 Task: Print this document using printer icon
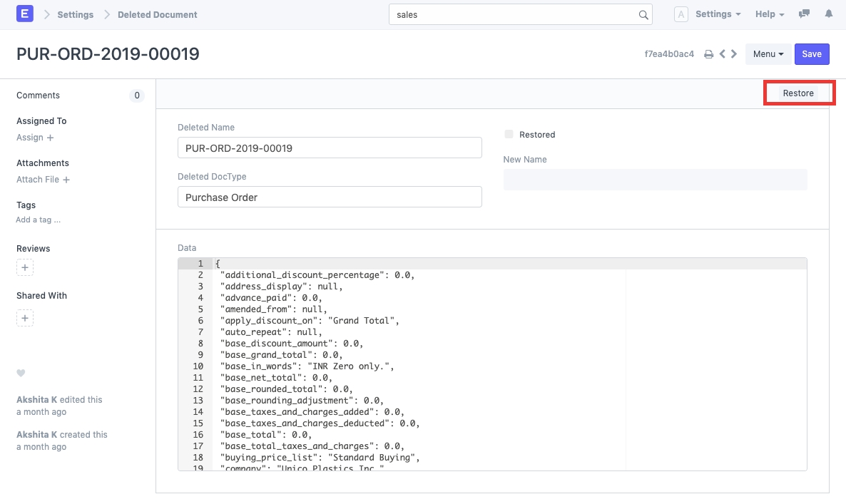click(708, 54)
